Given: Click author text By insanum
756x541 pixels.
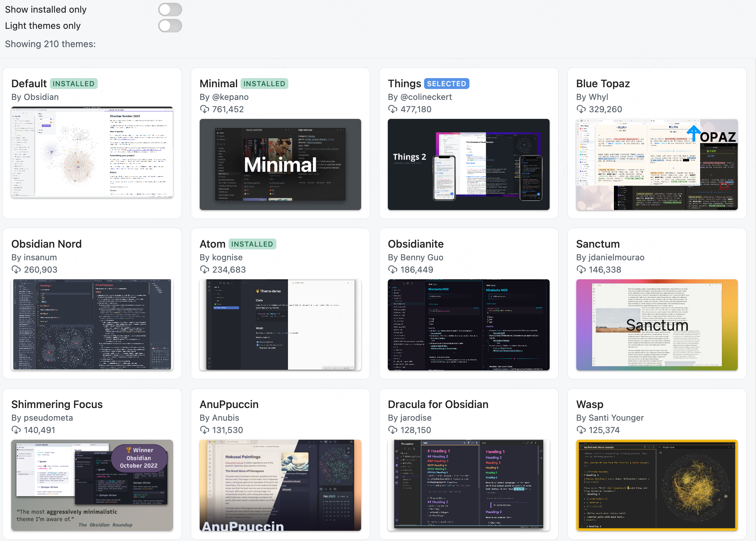Looking at the screenshot, I should click(x=34, y=257).
